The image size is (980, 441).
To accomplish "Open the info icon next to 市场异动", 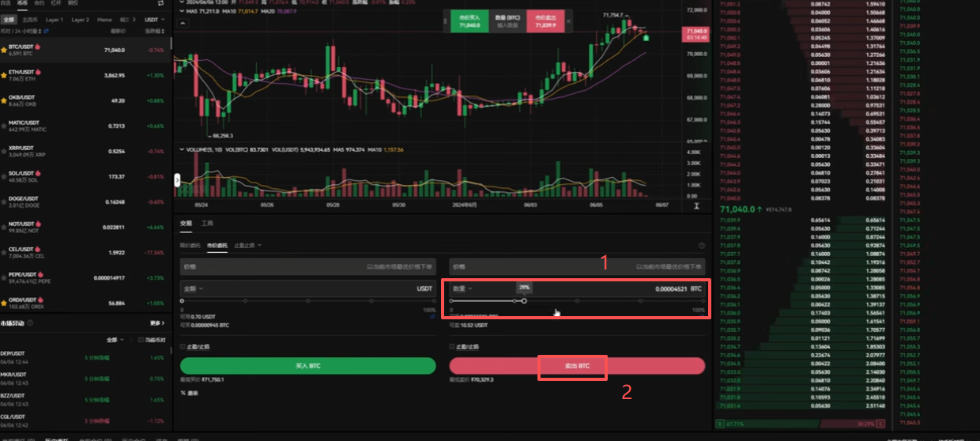I will pos(30,322).
